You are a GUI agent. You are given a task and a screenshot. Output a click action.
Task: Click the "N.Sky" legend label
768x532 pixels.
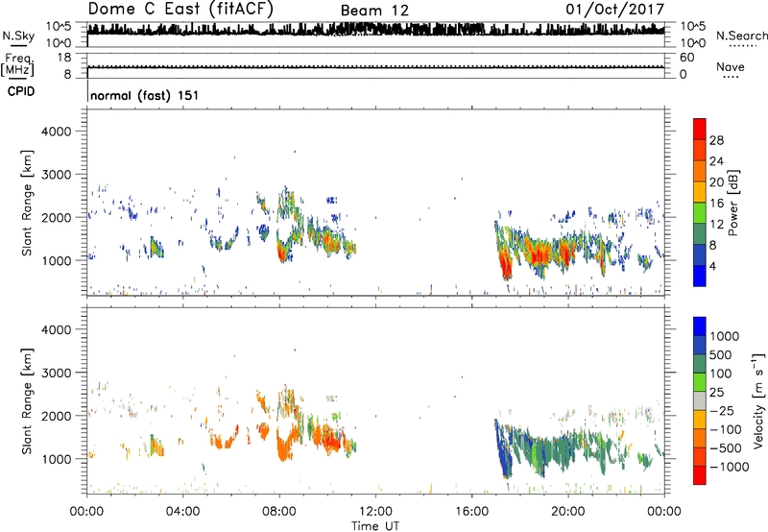[x=18, y=36]
